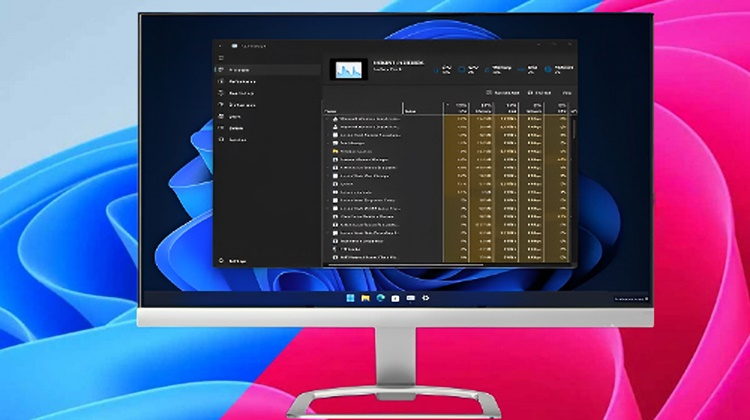Sort processes by the CPU column

tap(456, 108)
